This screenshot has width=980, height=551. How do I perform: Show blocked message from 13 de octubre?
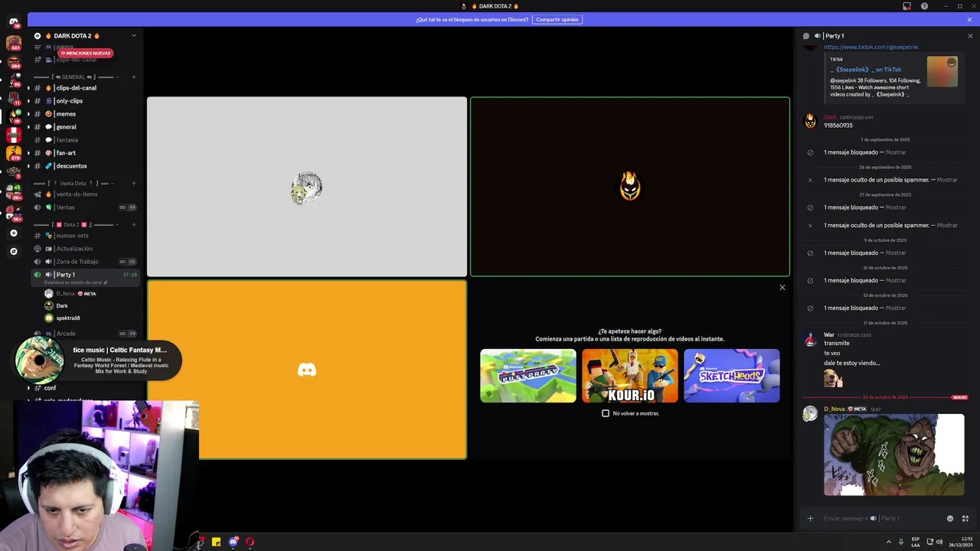(x=896, y=308)
